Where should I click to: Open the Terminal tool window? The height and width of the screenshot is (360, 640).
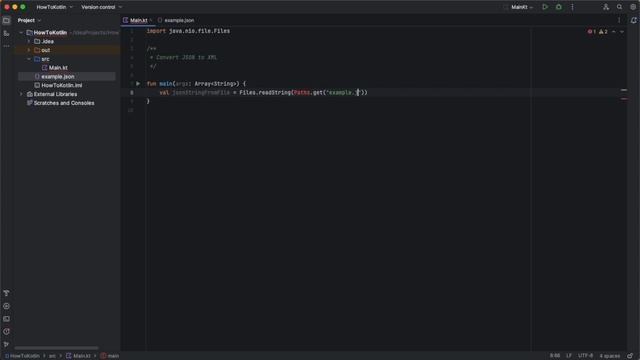pos(6,319)
